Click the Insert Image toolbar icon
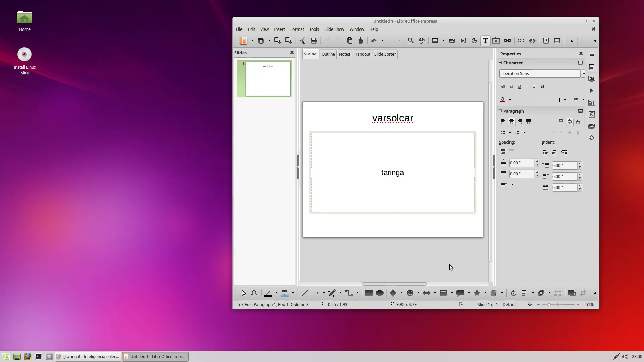This screenshot has width=644, height=362. 452,41
